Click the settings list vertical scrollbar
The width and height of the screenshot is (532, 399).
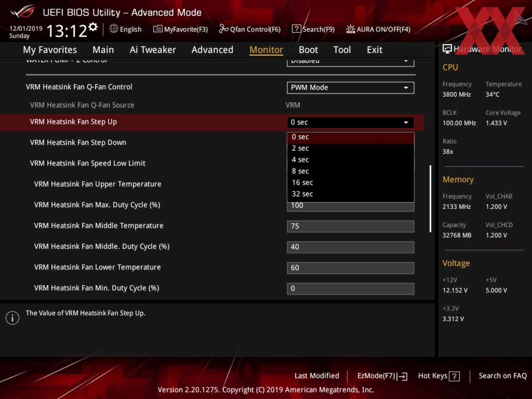[x=430, y=198]
